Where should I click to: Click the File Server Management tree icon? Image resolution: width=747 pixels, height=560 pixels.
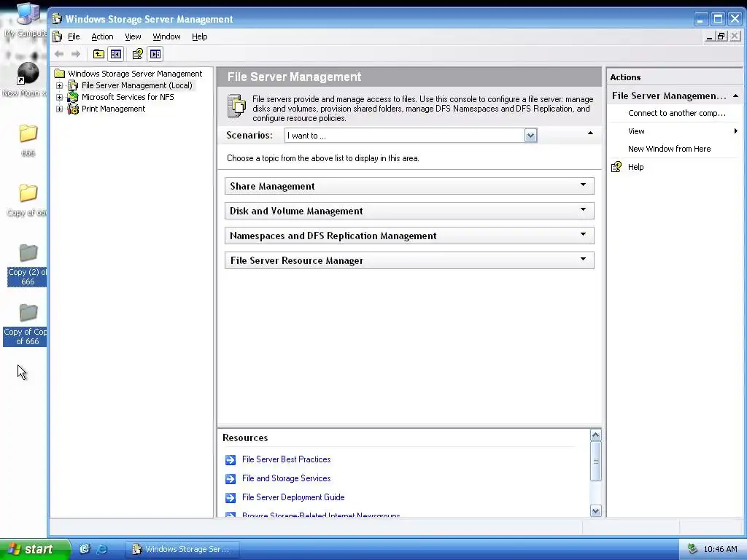pyautogui.click(x=73, y=85)
